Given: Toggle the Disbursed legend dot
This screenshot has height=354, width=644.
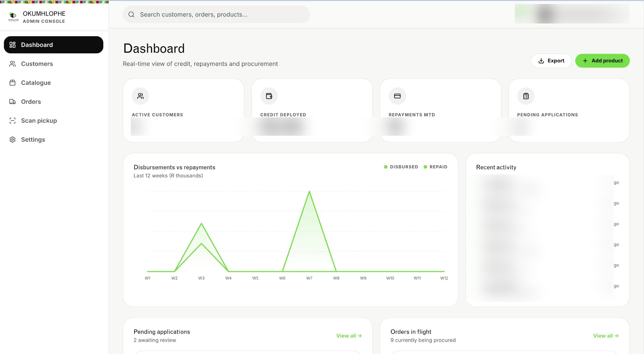Looking at the screenshot, I should [x=386, y=167].
